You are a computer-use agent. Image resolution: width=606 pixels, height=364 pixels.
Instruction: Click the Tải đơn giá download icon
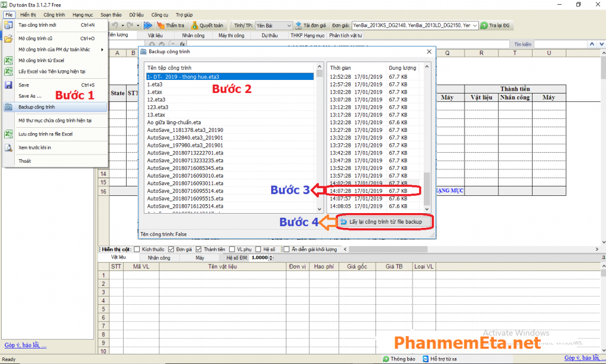pyautogui.click(x=299, y=25)
